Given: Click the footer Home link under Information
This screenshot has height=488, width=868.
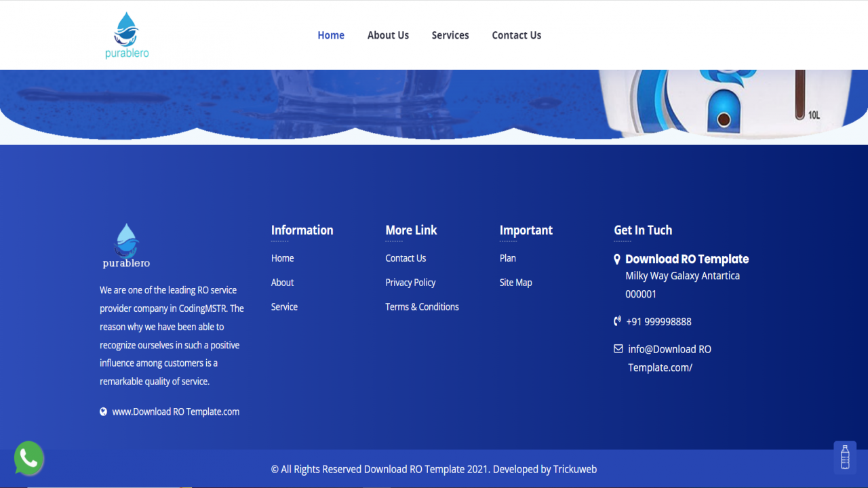Looking at the screenshot, I should [283, 258].
